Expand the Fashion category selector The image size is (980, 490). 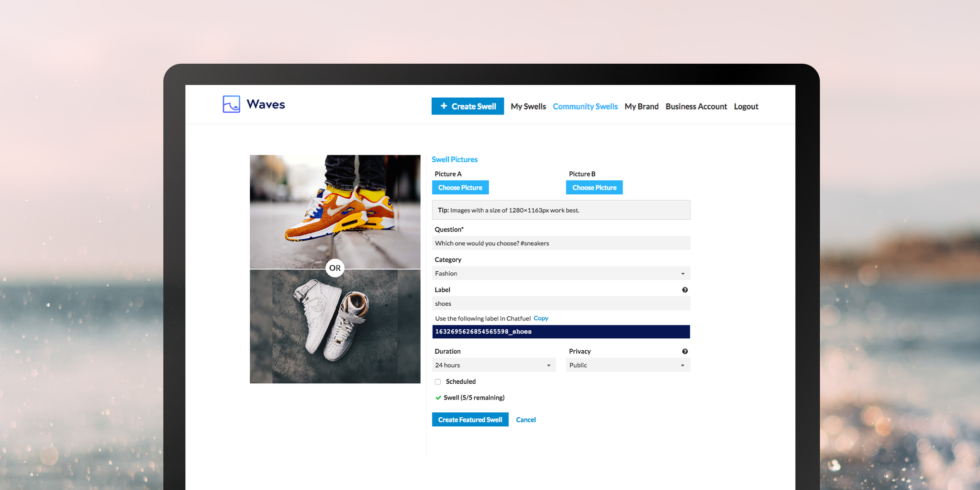(561, 273)
